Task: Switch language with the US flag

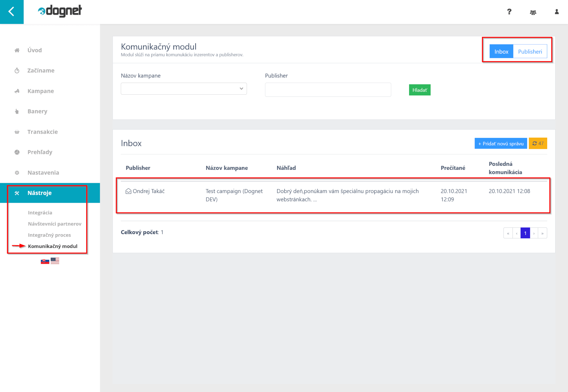Action: 55,261
